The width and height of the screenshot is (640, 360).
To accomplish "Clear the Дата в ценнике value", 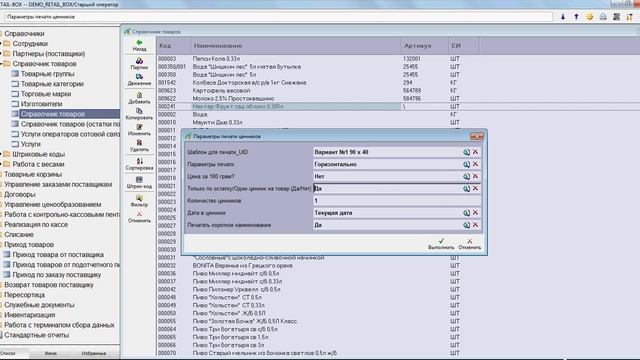I will [475, 213].
